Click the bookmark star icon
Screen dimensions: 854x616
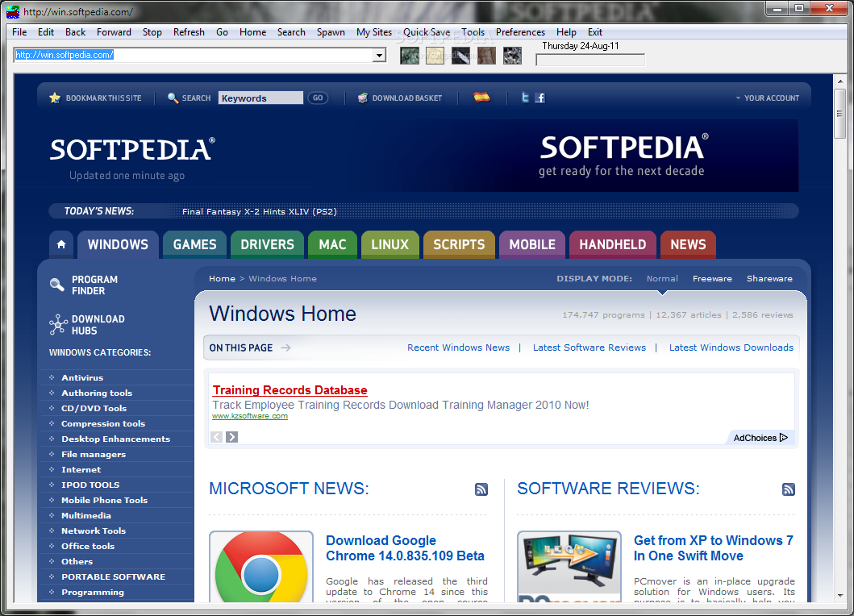coord(55,98)
